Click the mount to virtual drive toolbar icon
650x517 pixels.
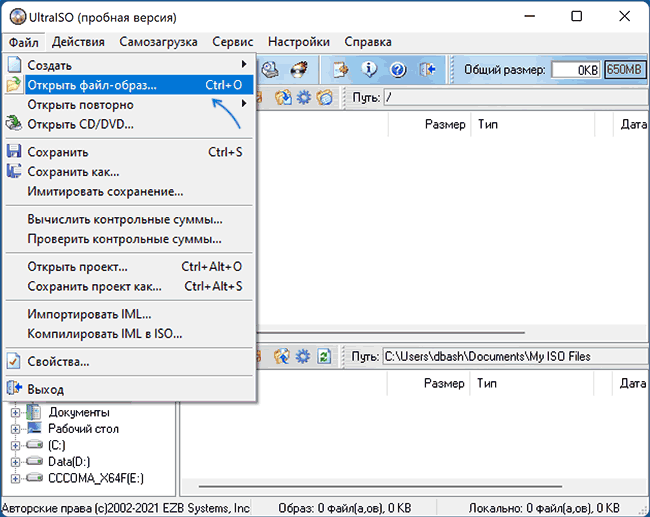271,70
